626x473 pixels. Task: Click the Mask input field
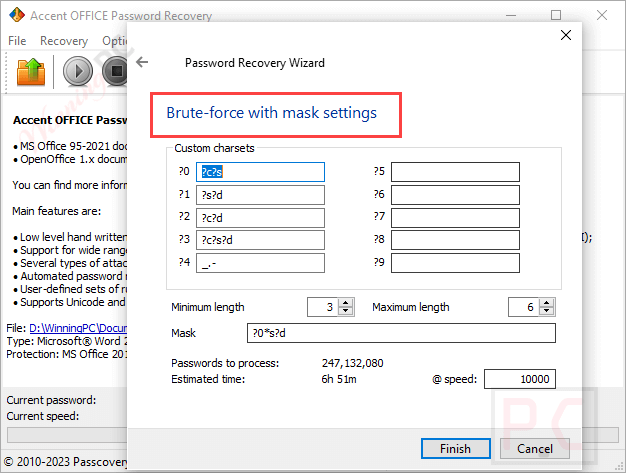[401, 333]
